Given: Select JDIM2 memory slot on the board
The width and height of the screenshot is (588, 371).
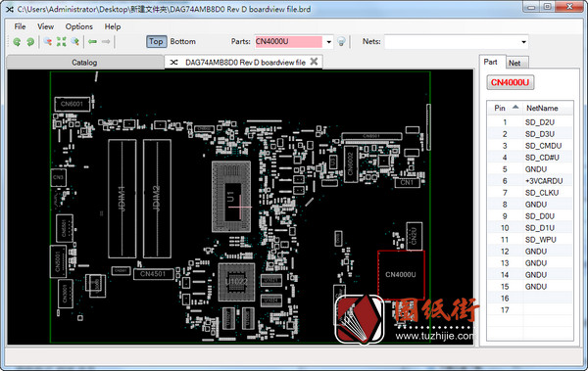Looking at the screenshot, I should (x=157, y=199).
